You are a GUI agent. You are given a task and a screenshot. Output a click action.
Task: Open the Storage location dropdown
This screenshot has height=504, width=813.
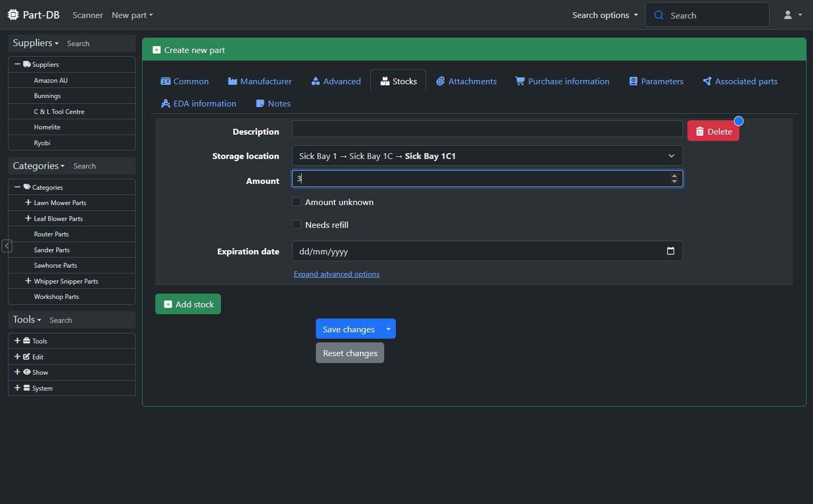[487, 156]
